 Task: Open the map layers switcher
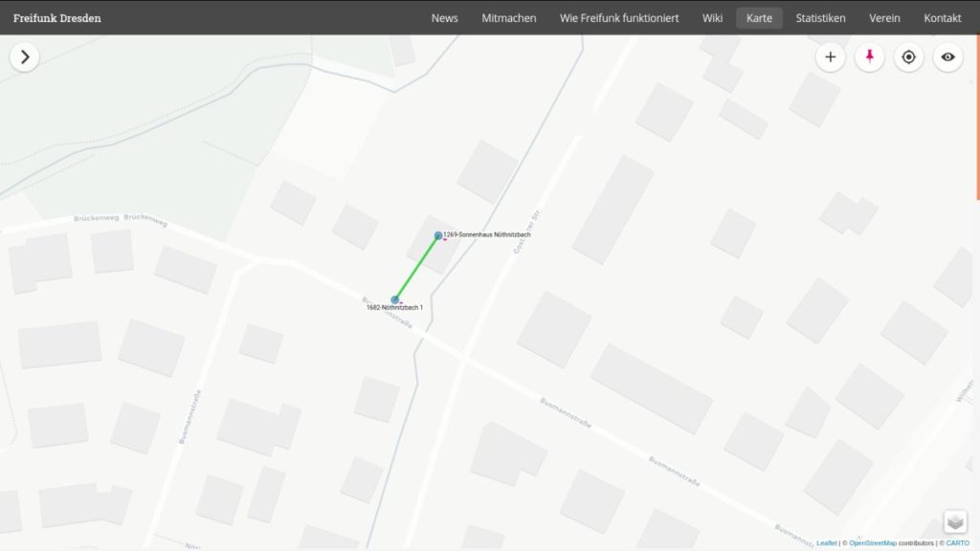coord(955,521)
